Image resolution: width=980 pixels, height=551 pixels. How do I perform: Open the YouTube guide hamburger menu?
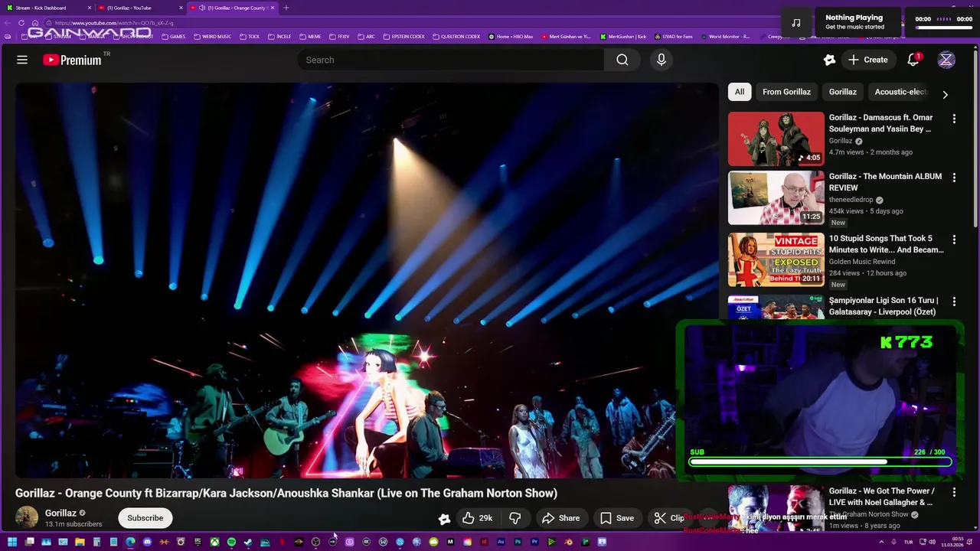[x=22, y=60]
